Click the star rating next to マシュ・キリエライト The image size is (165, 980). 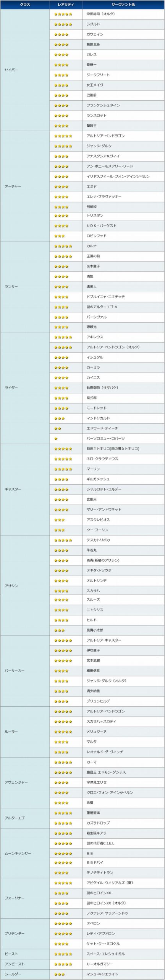[59, 974]
